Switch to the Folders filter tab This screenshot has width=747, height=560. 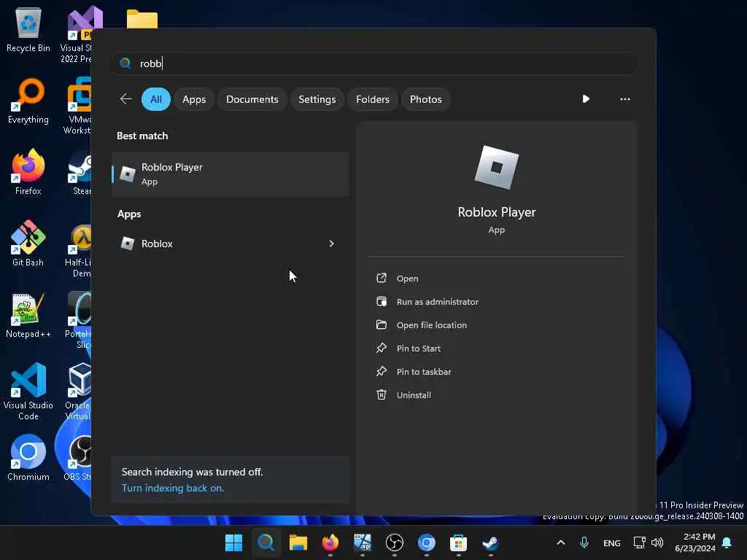[373, 99]
